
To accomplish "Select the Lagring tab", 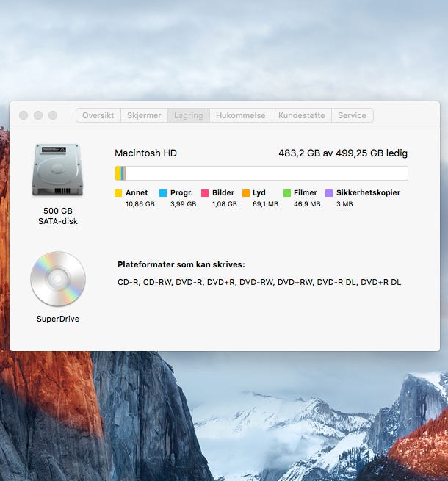I will (189, 115).
